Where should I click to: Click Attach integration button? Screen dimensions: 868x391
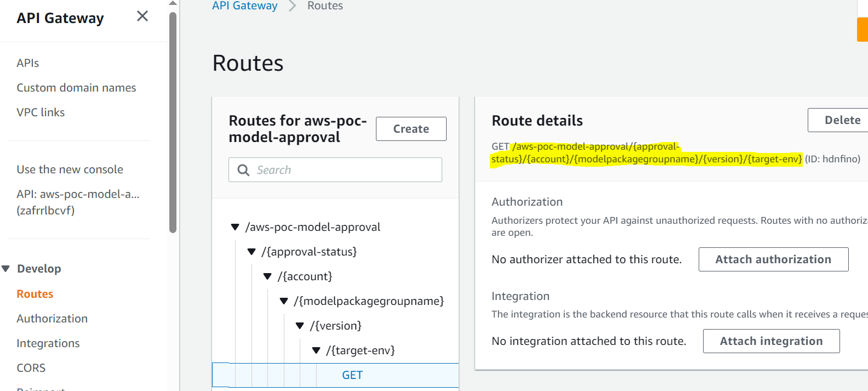(x=771, y=341)
